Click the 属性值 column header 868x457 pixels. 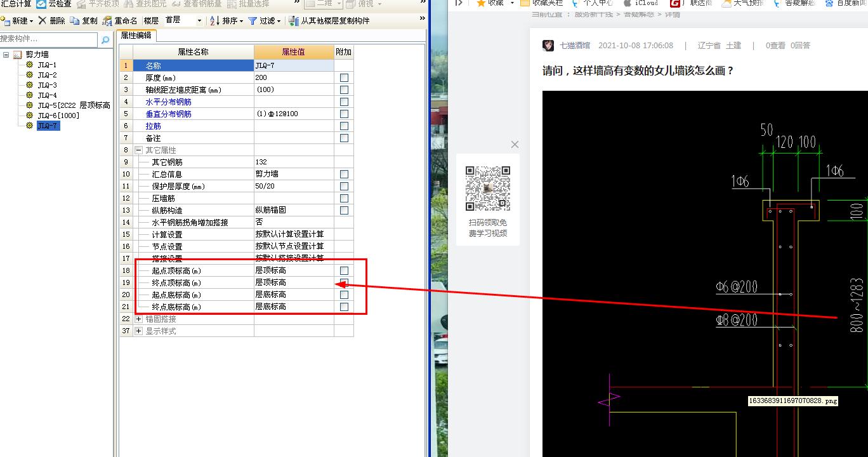coord(294,52)
